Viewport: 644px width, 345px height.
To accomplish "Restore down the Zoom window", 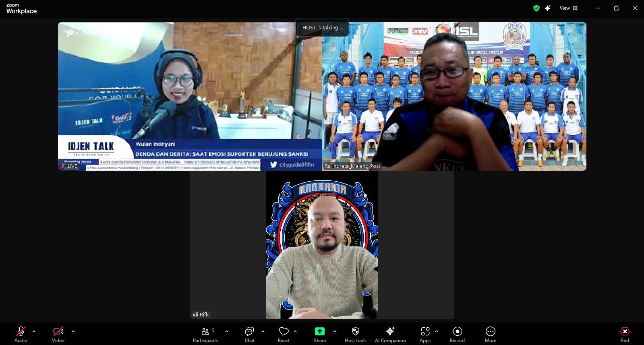I will (x=617, y=8).
